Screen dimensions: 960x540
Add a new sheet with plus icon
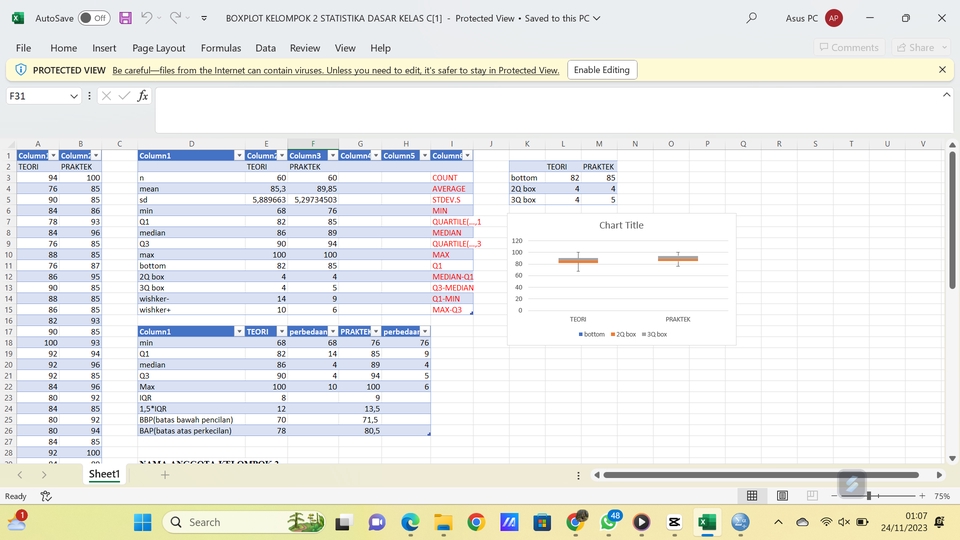point(165,474)
